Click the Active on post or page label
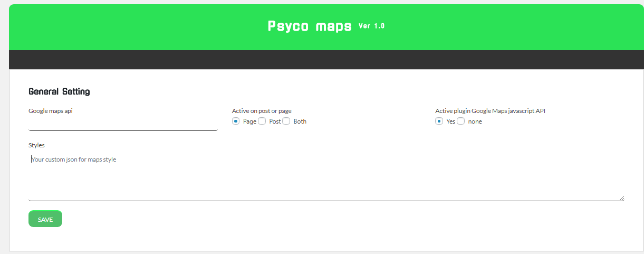Viewport: 644px width, 254px height. [x=262, y=111]
